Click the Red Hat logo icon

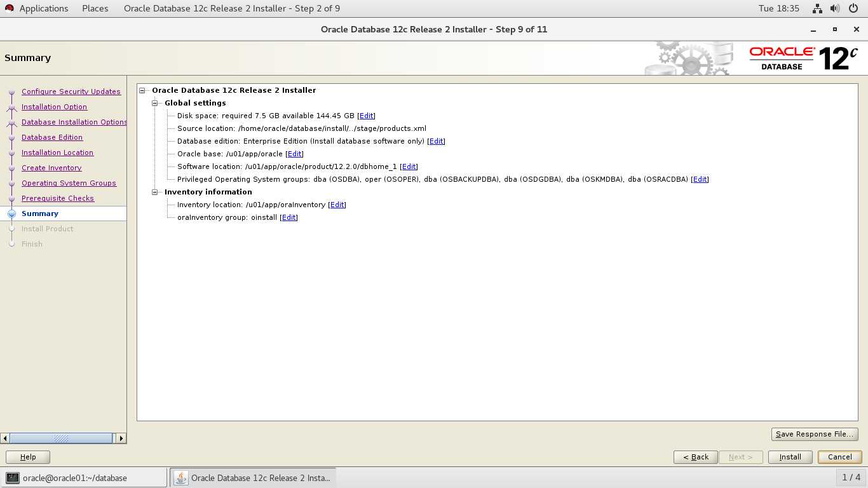[x=10, y=8]
